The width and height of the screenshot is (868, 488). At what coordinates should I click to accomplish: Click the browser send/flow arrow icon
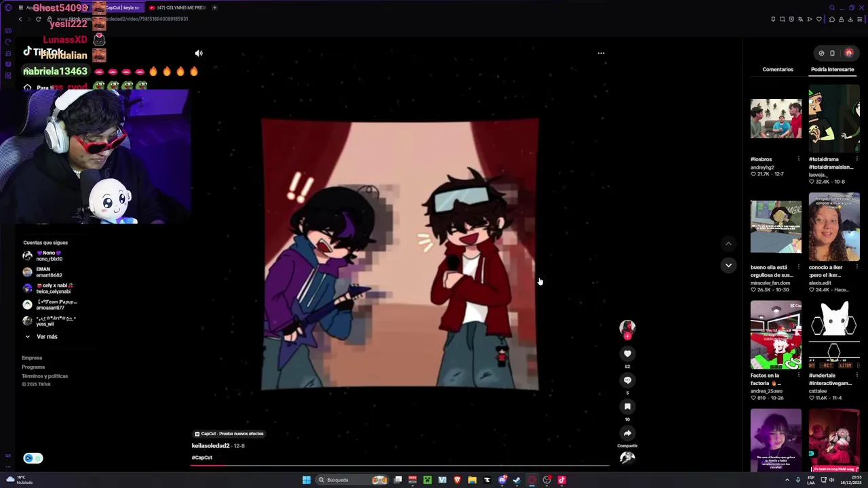[x=810, y=19]
